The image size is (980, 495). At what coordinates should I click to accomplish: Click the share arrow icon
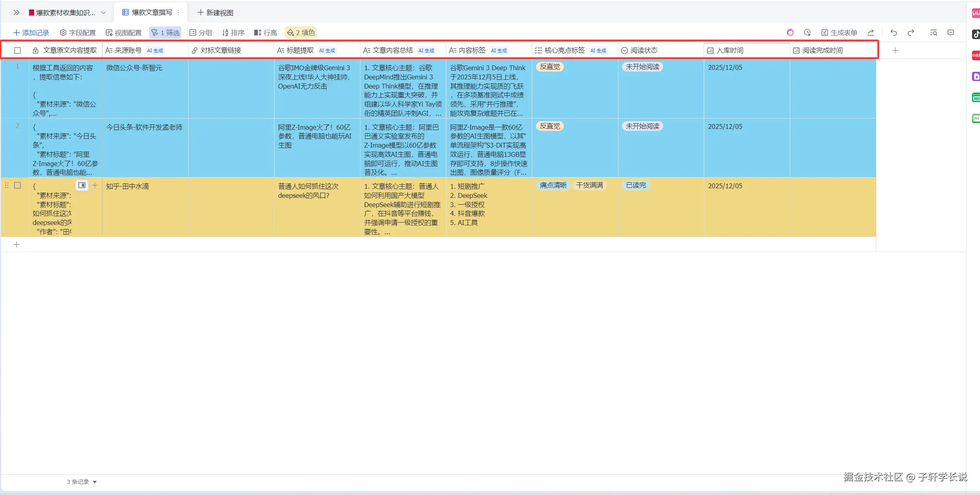coord(871,33)
